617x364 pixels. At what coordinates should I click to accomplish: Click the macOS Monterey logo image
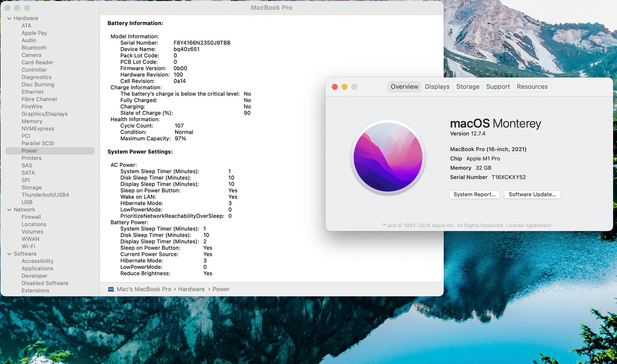[x=388, y=157]
